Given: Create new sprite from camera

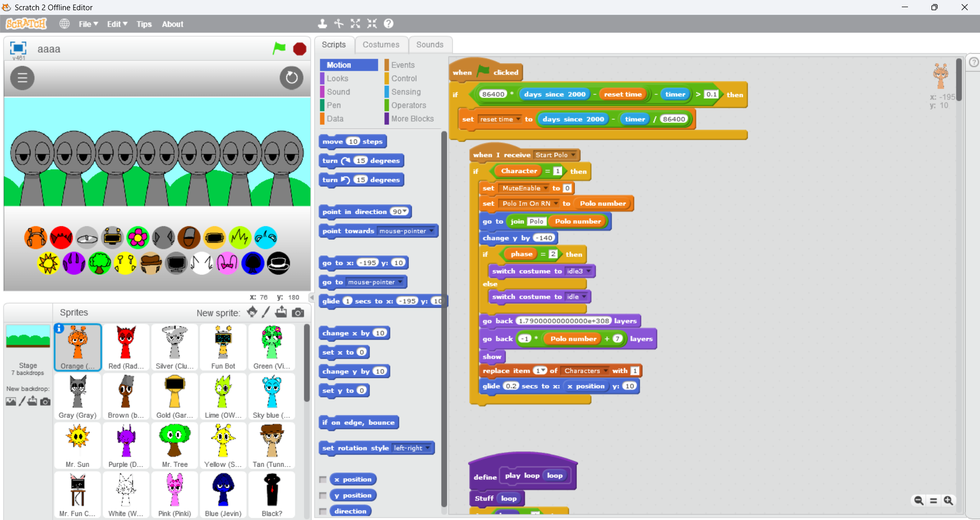Looking at the screenshot, I should [x=298, y=313].
